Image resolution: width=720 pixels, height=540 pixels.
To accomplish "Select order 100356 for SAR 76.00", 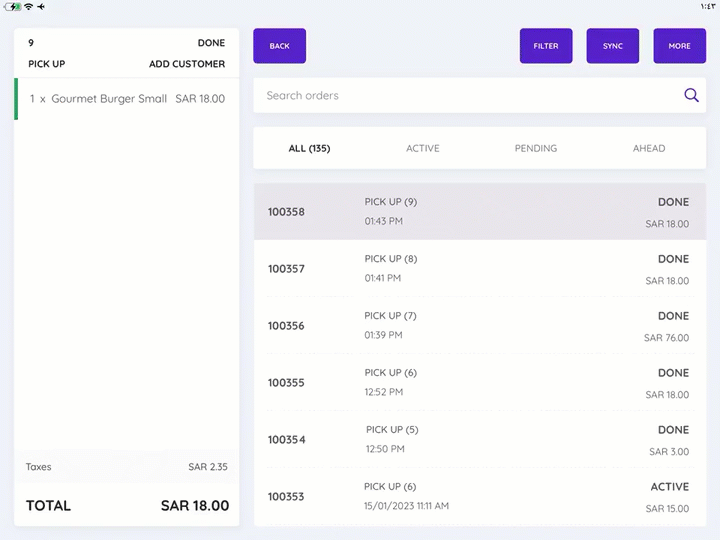I will tap(479, 326).
